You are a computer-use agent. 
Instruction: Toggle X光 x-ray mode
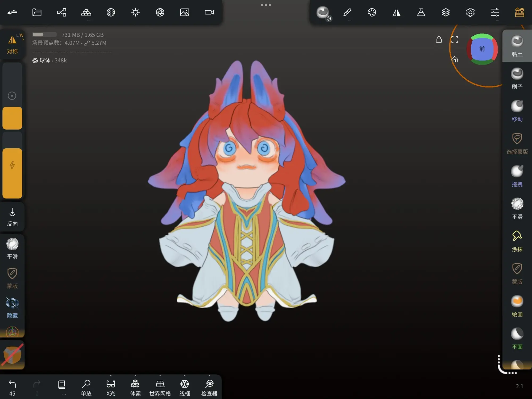[x=111, y=387]
